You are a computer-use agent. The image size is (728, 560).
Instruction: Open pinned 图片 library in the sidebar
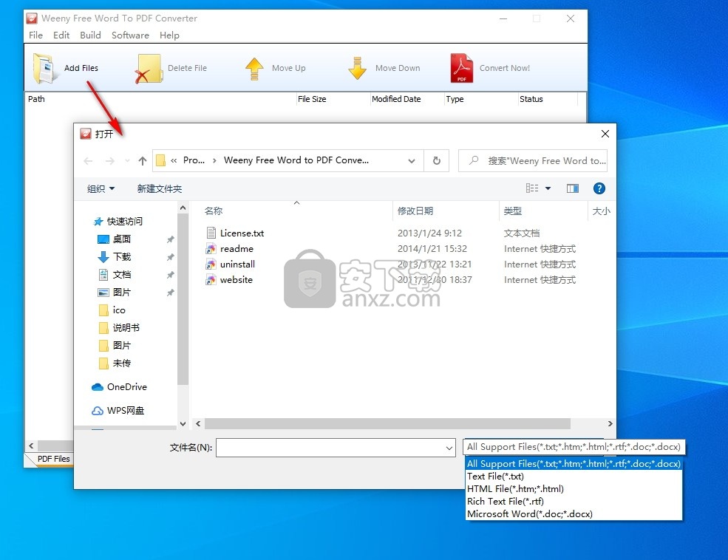[115, 293]
